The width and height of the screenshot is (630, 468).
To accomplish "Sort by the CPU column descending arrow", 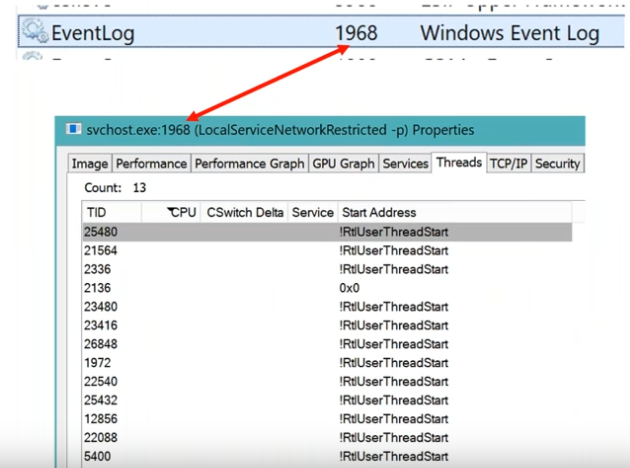I will [x=172, y=210].
